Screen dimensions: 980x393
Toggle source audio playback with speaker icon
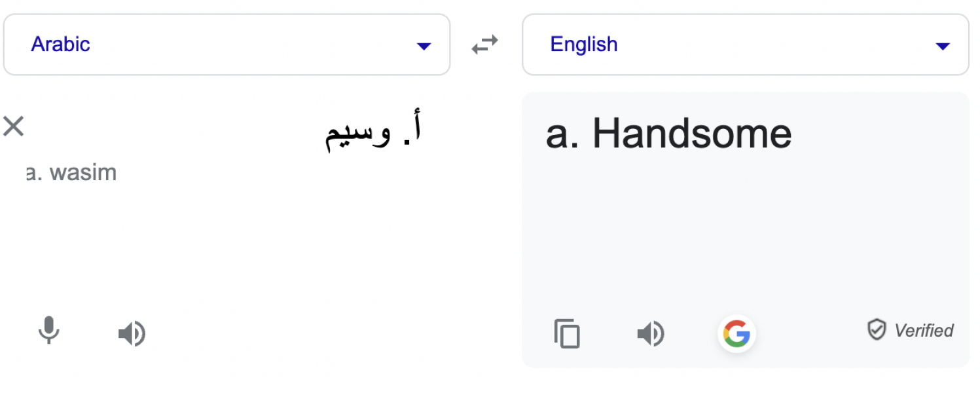click(131, 333)
